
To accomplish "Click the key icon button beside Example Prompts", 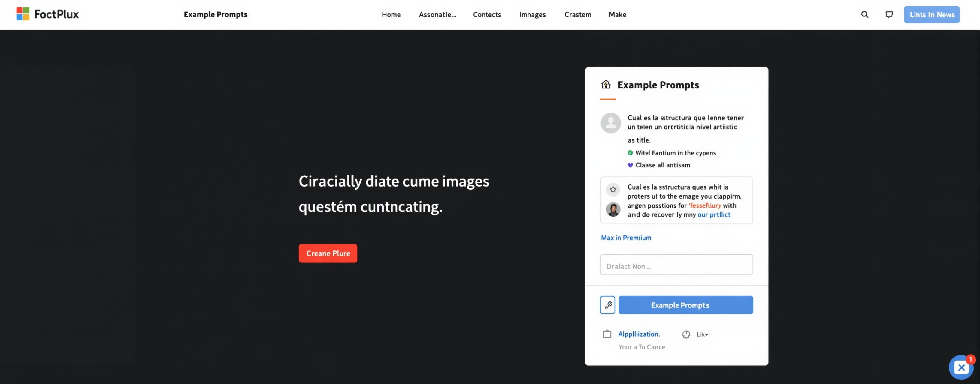I will click(608, 305).
